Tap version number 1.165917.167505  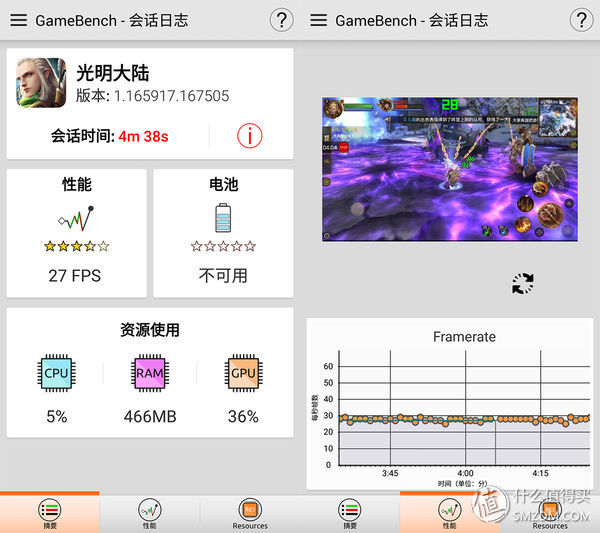coord(171,96)
